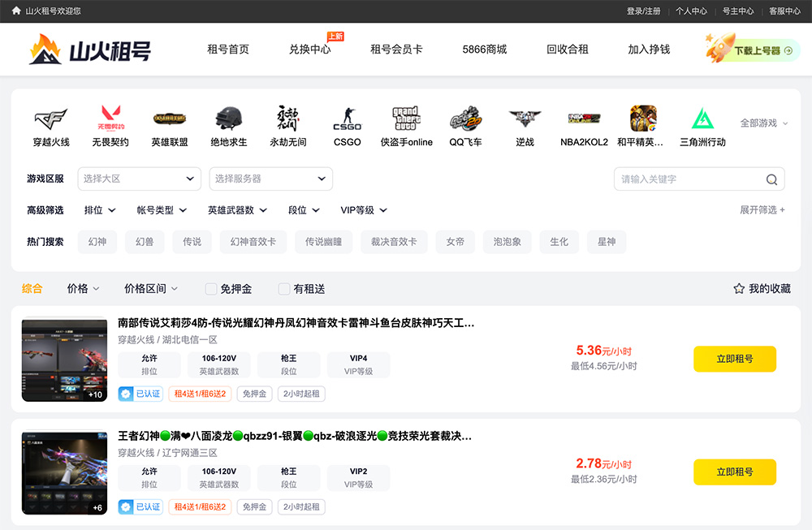Click the 已认证 badge on the 南部传说 listing
The height and width of the screenshot is (530, 812).
[140, 394]
